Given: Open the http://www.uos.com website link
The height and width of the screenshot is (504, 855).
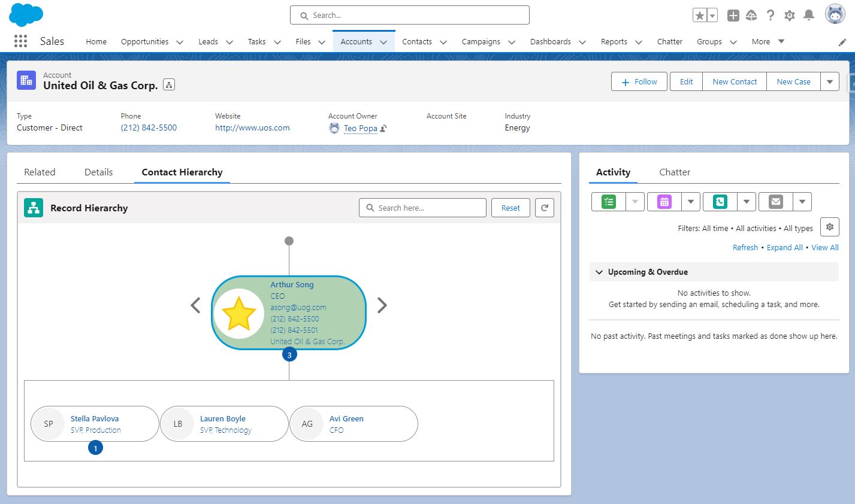Looking at the screenshot, I should coord(252,127).
